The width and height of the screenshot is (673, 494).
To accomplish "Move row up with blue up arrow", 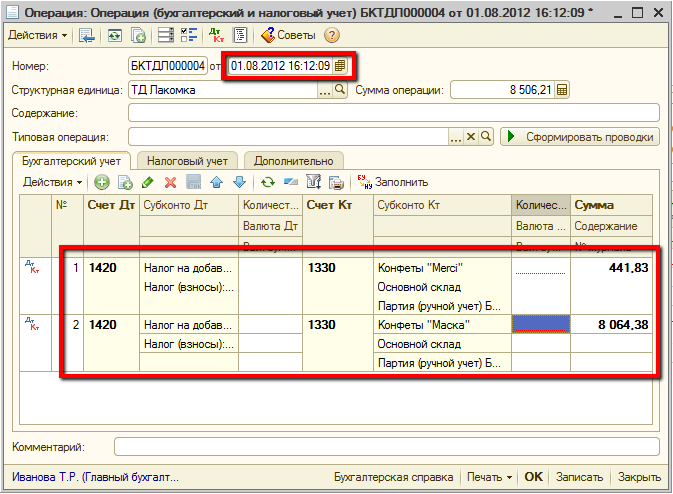I will 217,182.
